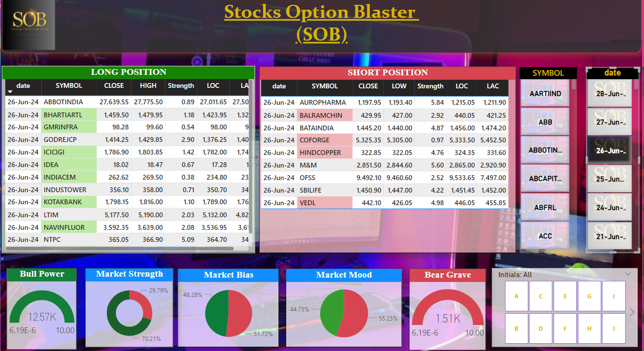Viewport: 644px width, 351px height.
Task: Expand the Initials dropdown chevron
Action: pos(628,274)
